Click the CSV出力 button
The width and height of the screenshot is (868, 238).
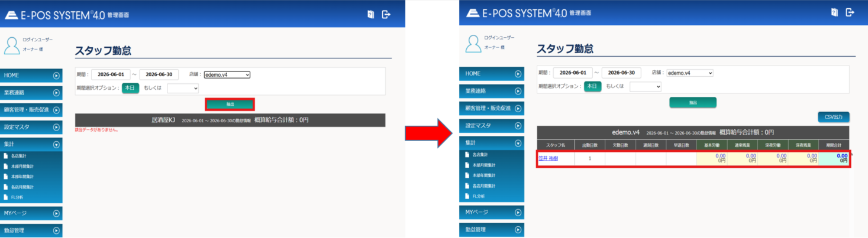click(x=834, y=117)
